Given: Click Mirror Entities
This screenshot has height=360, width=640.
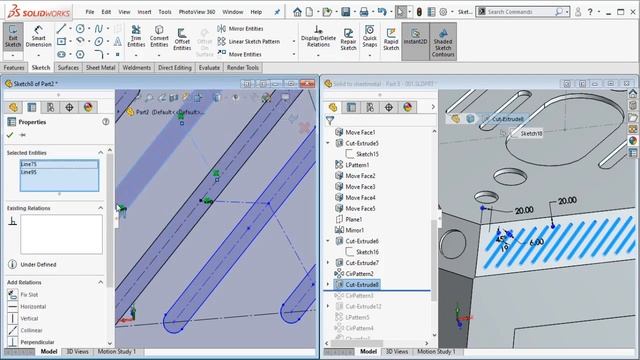Looking at the screenshot, I should pos(240,29).
